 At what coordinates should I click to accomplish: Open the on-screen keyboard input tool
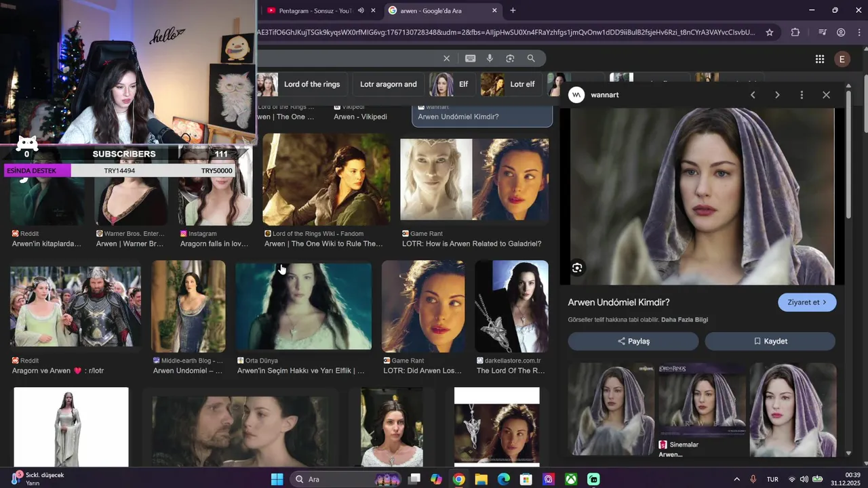(x=470, y=58)
